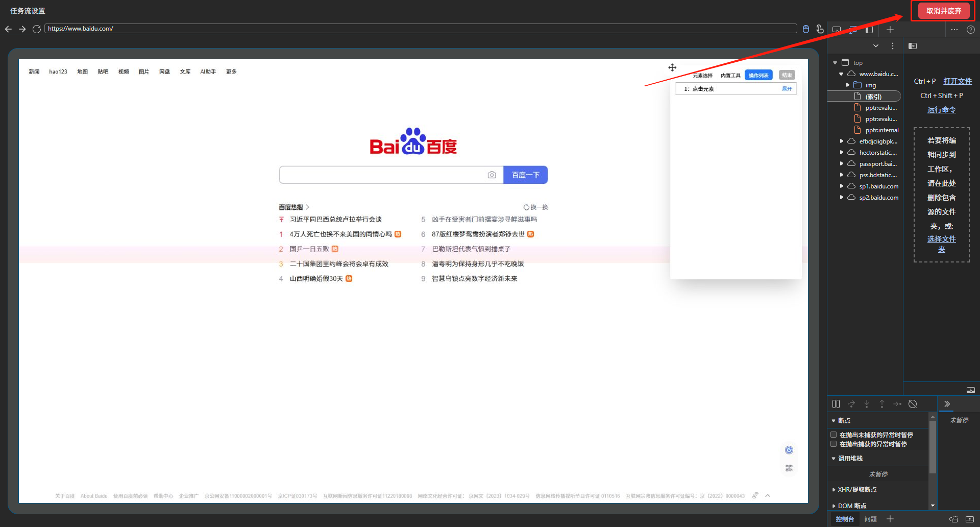The image size is (980, 527).
Task: Click the drawer icon below the editor pane
Action: (x=971, y=390)
